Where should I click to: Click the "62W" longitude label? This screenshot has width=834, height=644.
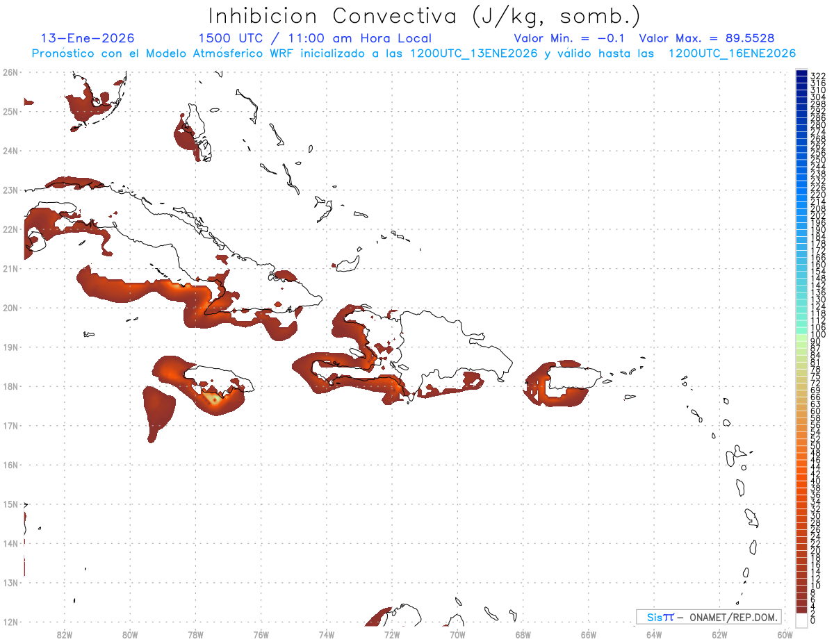point(719,635)
